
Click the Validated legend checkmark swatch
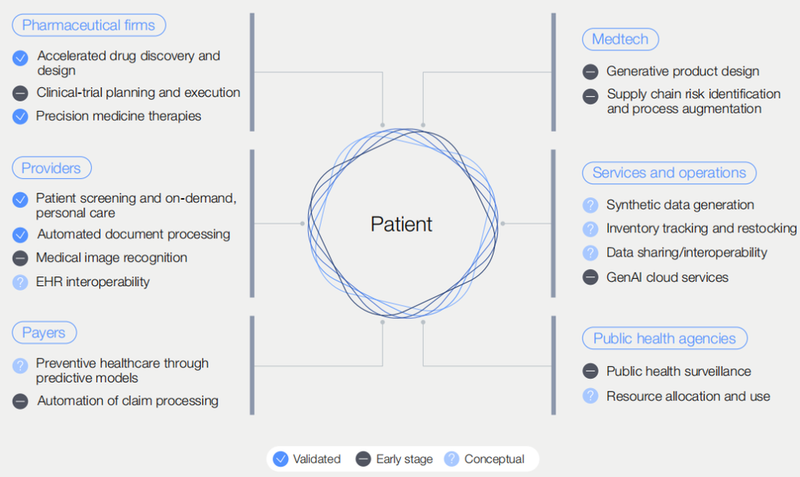[x=283, y=459]
